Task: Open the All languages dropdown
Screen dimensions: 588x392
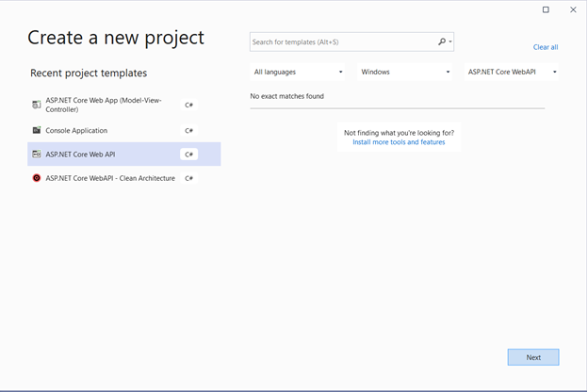Action: pyautogui.click(x=298, y=72)
